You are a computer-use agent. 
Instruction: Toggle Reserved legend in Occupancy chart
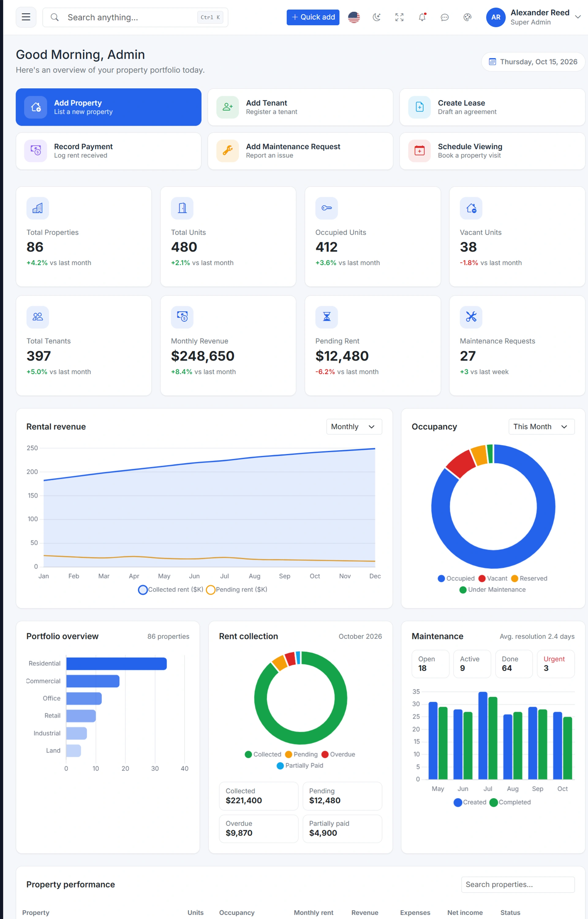[529, 578]
